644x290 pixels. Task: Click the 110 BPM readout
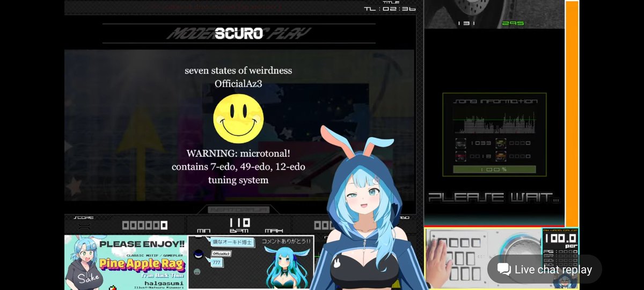[239, 222]
